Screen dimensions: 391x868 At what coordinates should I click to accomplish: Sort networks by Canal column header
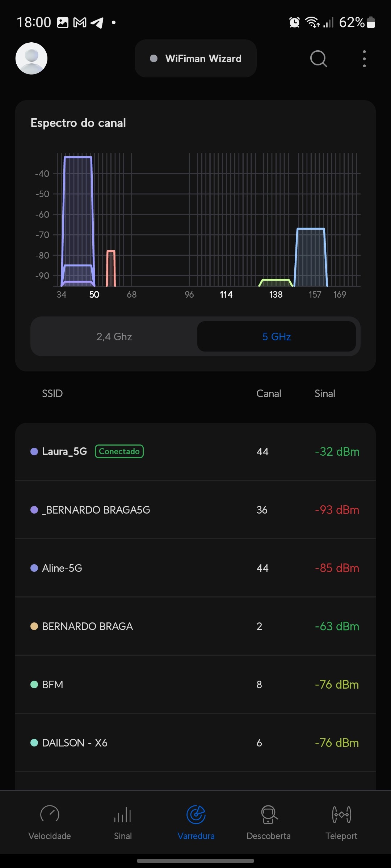(269, 393)
